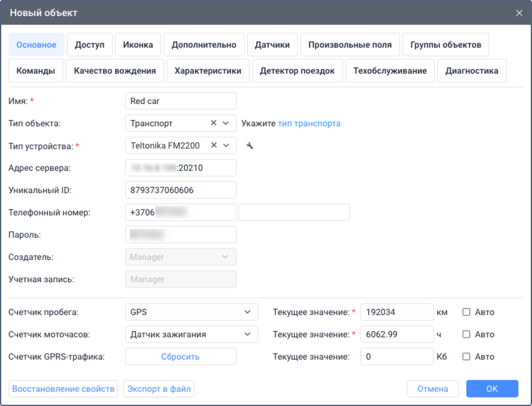Switch to the Датчики tab
This screenshot has width=532, height=406.
pos(273,45)
